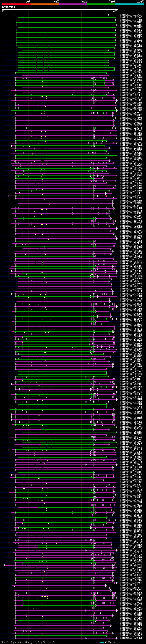The height and width of the screenshot is (644, 146).
Task: Click UniRef100_Q94JL9 label
Action: (131, 63)
